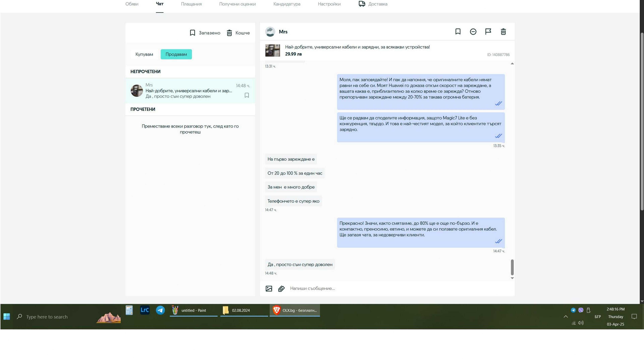Switch to the Купувам filter
This screenshot has height=362, width=644.
144,54
